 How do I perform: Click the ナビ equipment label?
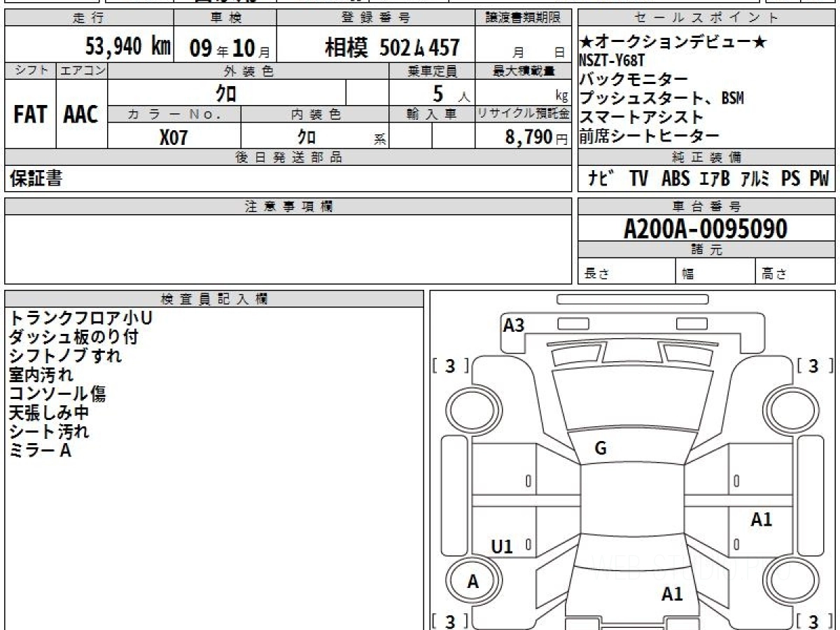point(601,178)
